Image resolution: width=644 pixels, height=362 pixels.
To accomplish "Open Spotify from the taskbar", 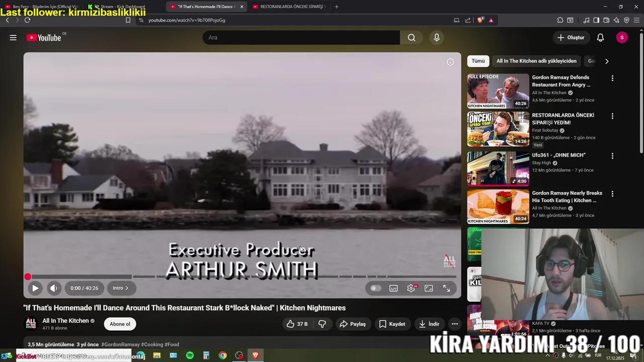I will tap(190, 355).
